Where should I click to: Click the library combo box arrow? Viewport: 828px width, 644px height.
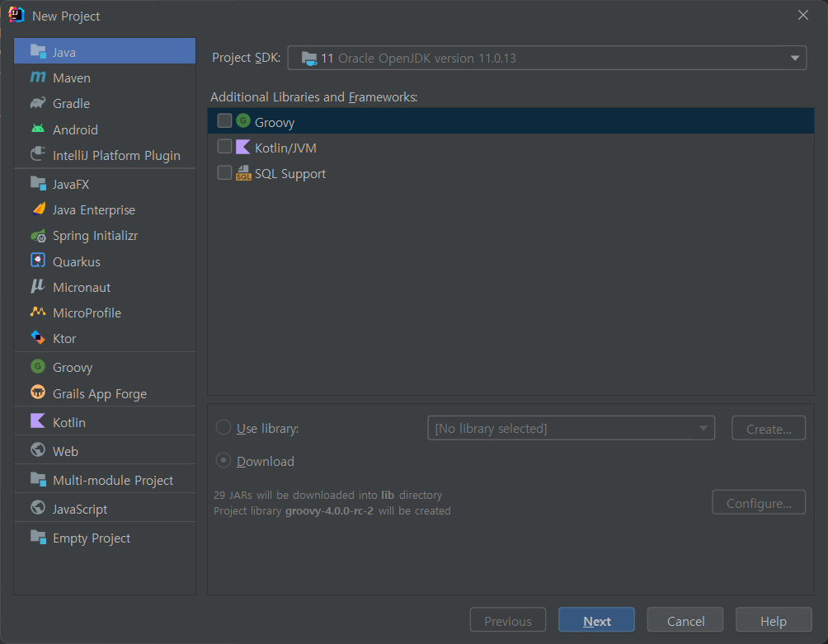pyautogui.click(x=703, y=428)
